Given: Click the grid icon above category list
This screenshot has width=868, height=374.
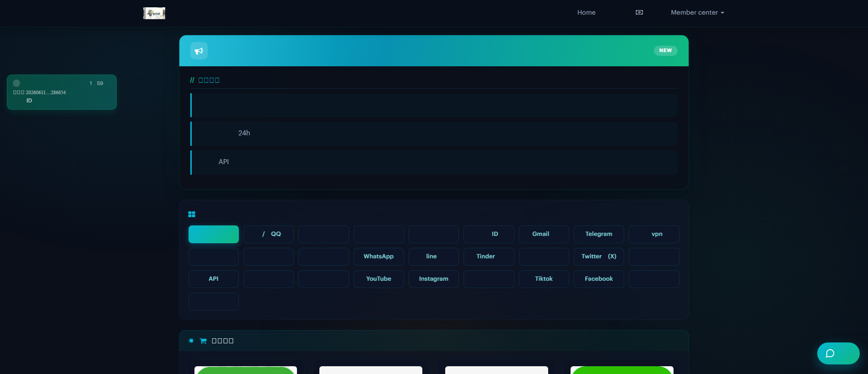Looking at the screenshot, I should 192,214.
